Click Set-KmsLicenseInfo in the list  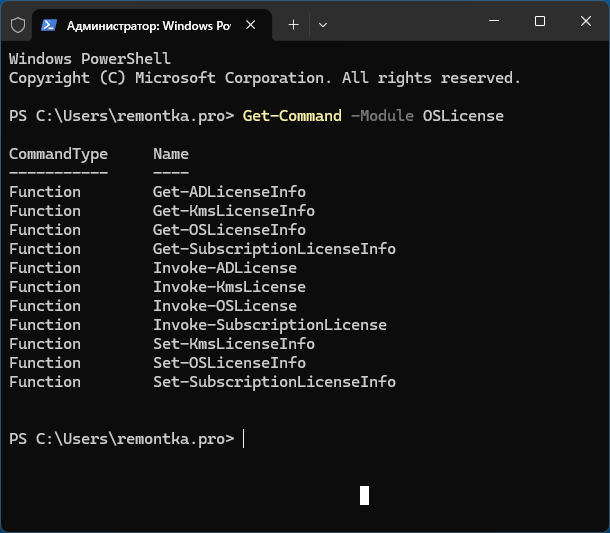[x=234, y=344]
